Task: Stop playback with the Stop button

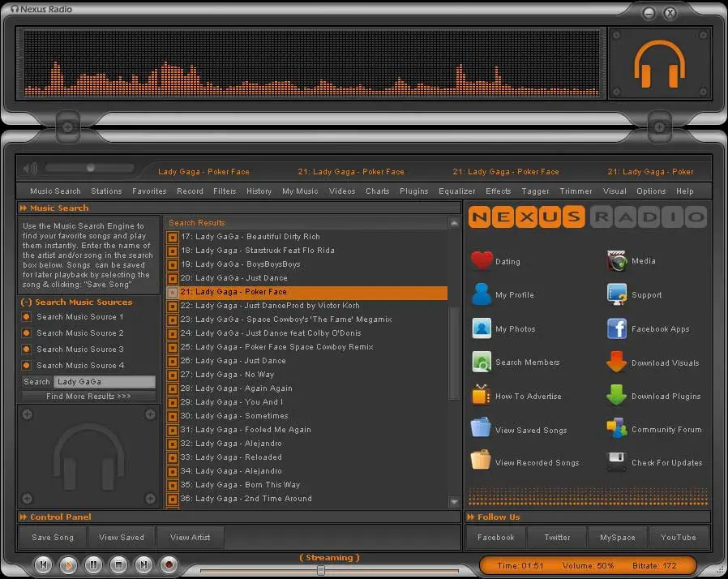Action: click(x=118, y=564)
